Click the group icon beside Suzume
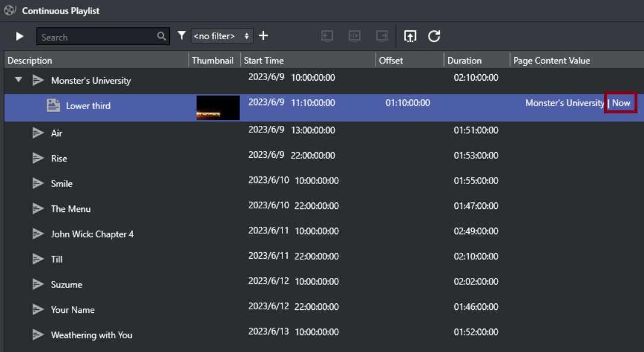The image size is (644, 352). pos(38,284)
